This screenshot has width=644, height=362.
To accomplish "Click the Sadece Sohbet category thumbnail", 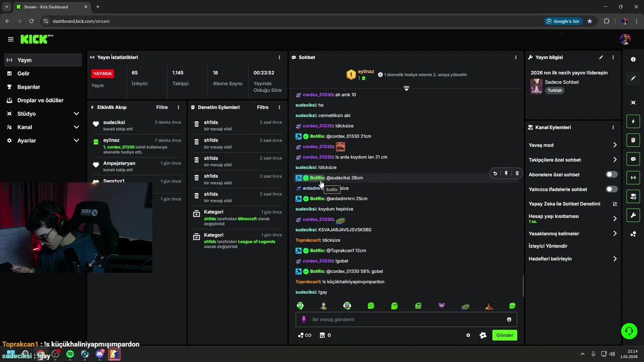I will [x=537, y=86].
